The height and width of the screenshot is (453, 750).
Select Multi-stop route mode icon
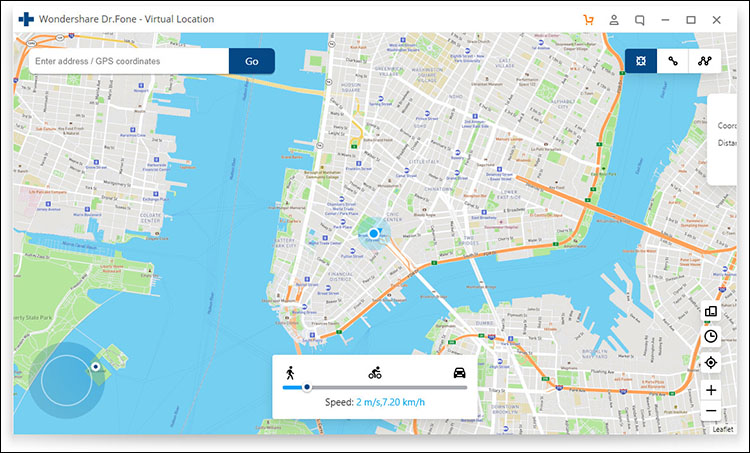tap(705, 61)
